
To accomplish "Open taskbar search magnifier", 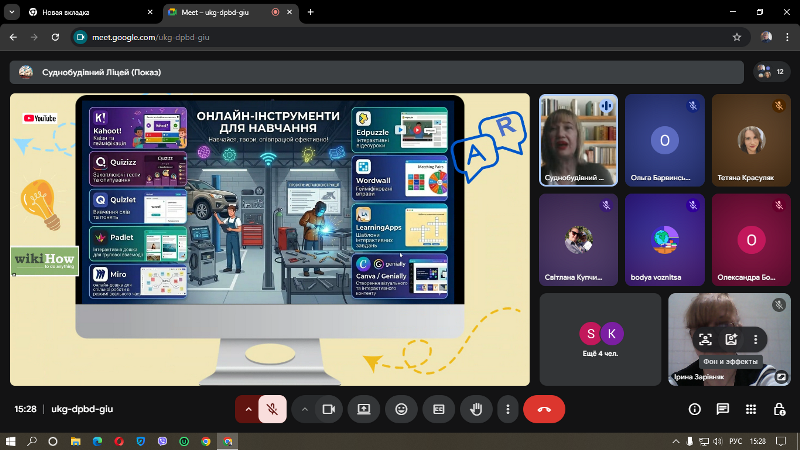I will tap(32, 441).
